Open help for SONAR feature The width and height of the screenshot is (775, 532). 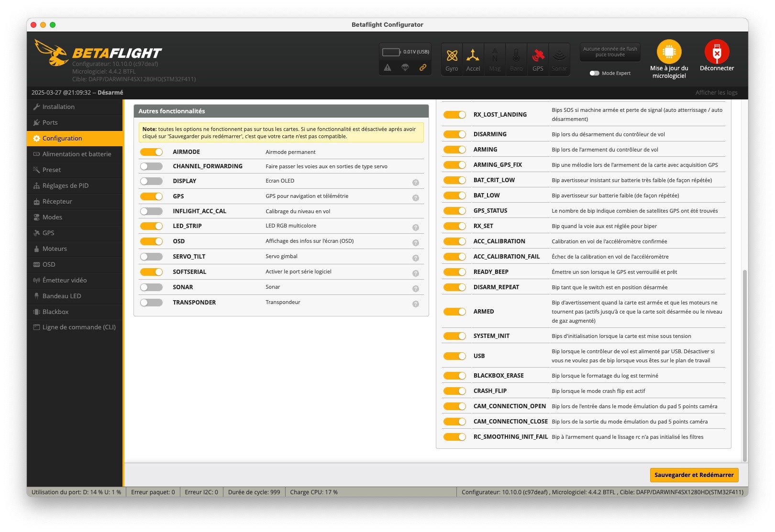416,289
